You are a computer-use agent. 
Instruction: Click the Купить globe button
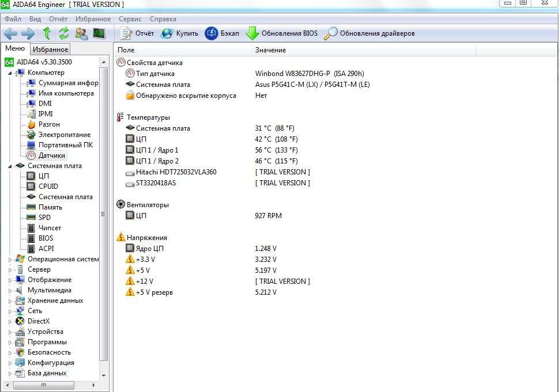click(x=180, y=33)
